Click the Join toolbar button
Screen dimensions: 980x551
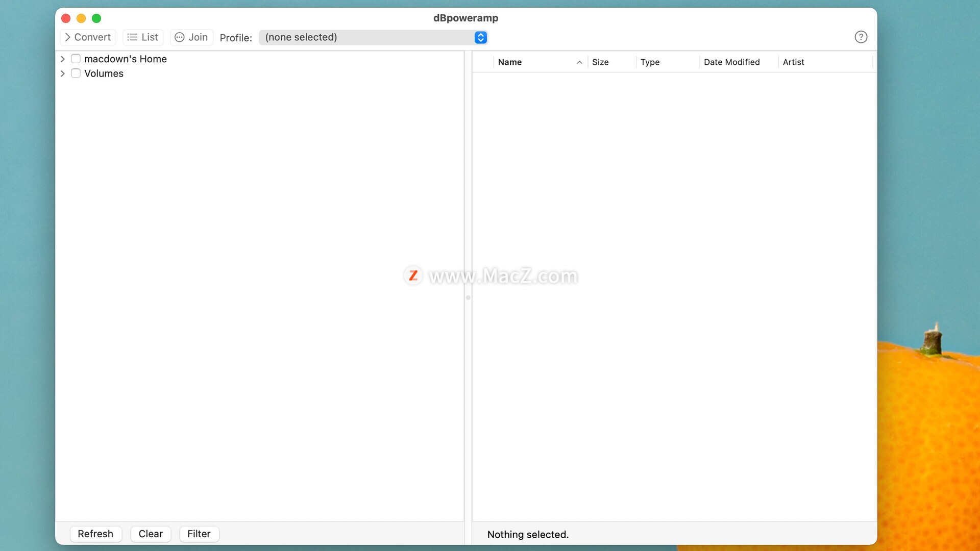[x=191, y=37]
